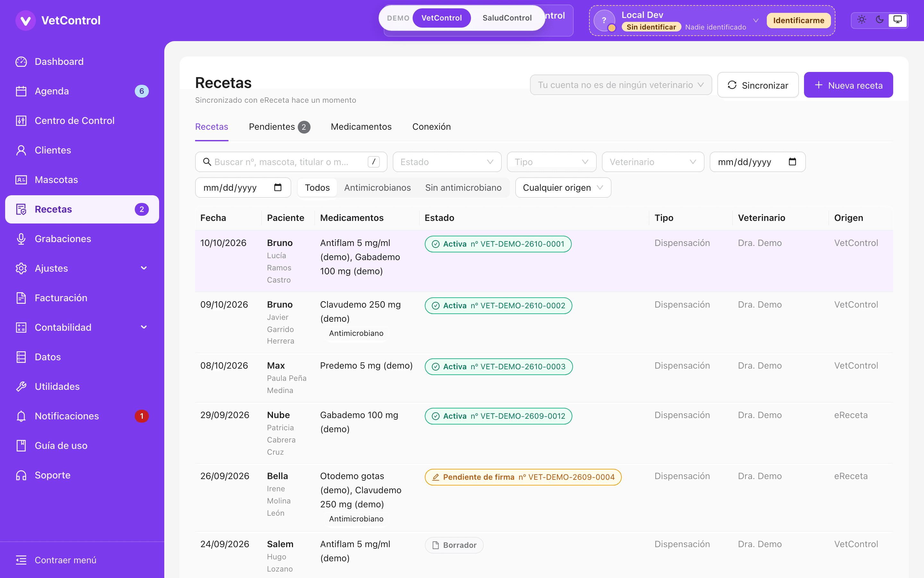Open the veterinarian account selector dropdown
The width and height of the screenshot is (924, 578).
(621, 85)
